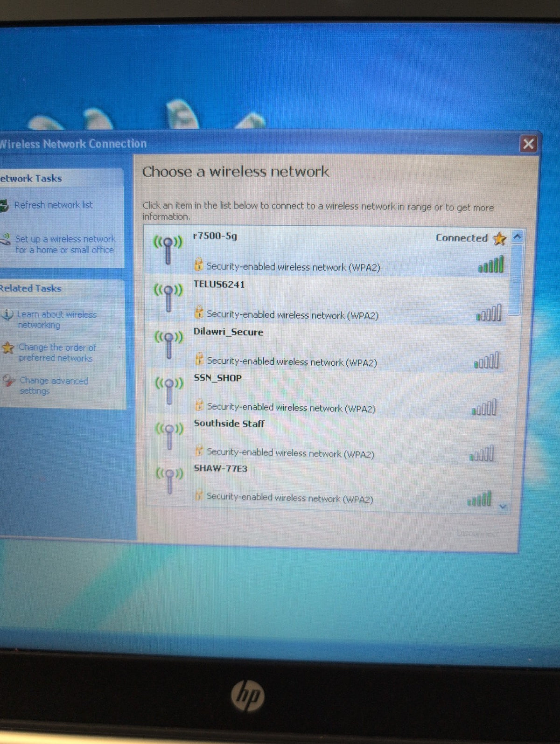Click the antenna icon for SHAW-77E3

click(170, 480)
